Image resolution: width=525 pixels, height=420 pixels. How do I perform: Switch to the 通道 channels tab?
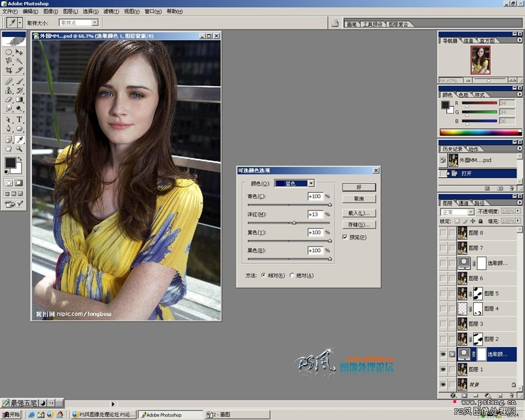(x=463, y=203)
